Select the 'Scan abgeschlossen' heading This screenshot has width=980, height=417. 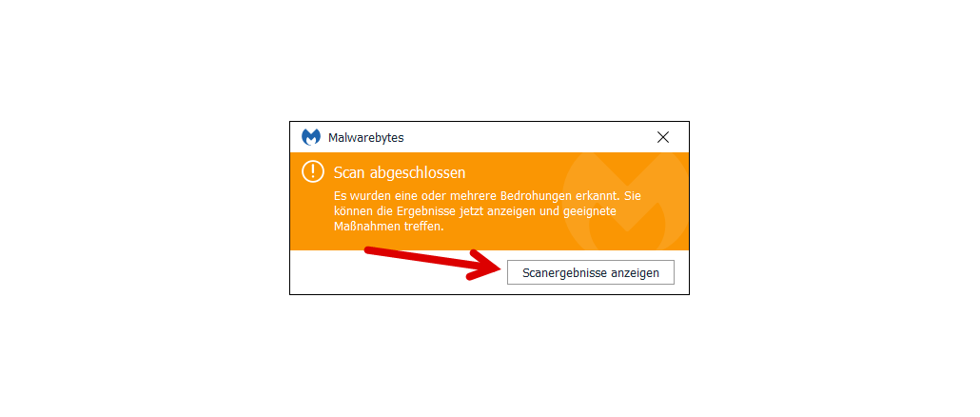pyautogui.click(x=400, y=172)
